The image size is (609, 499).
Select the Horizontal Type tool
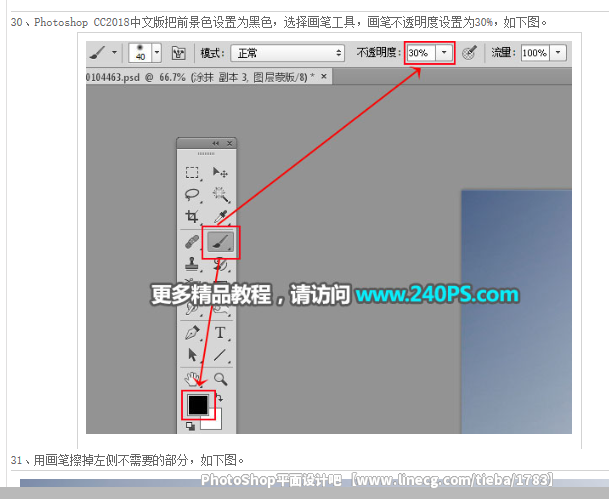220,333
